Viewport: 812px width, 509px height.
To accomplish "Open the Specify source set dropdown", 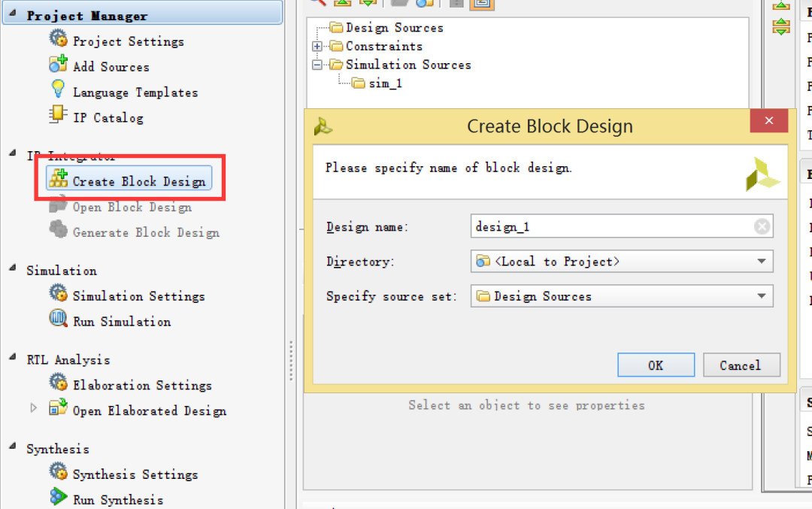I will (761, 295).
